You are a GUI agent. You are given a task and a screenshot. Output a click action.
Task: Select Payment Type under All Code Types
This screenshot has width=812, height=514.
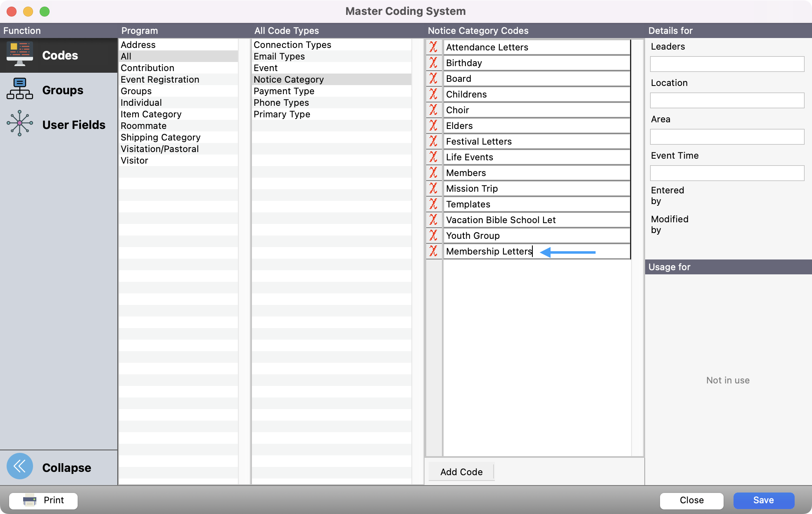click(x=284, y=91)
